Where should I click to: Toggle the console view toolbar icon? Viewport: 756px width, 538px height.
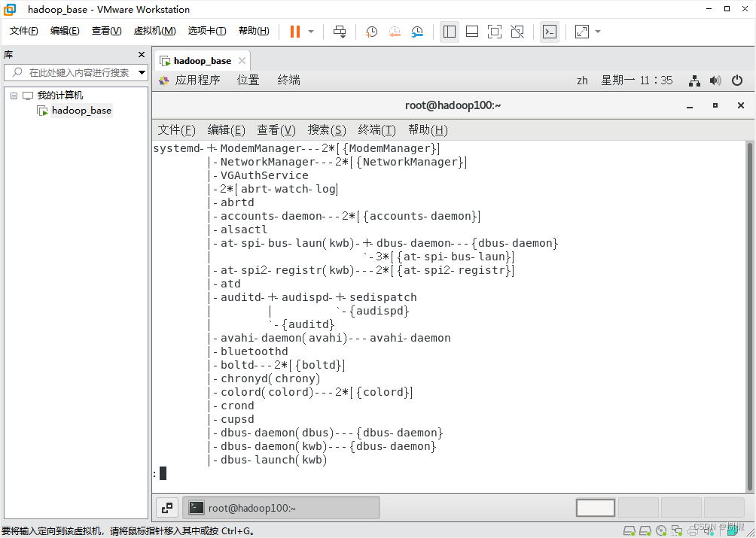click(x=550, y=32)
